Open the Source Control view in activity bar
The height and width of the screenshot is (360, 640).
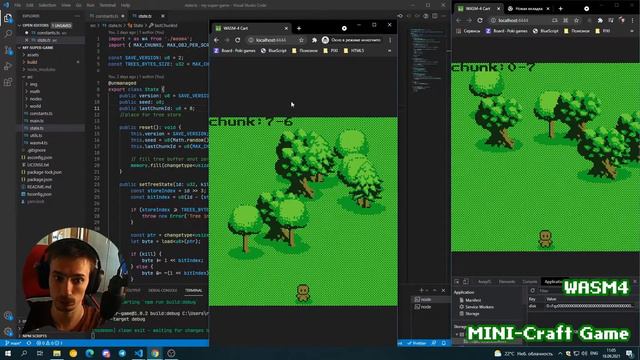[8, 50]
